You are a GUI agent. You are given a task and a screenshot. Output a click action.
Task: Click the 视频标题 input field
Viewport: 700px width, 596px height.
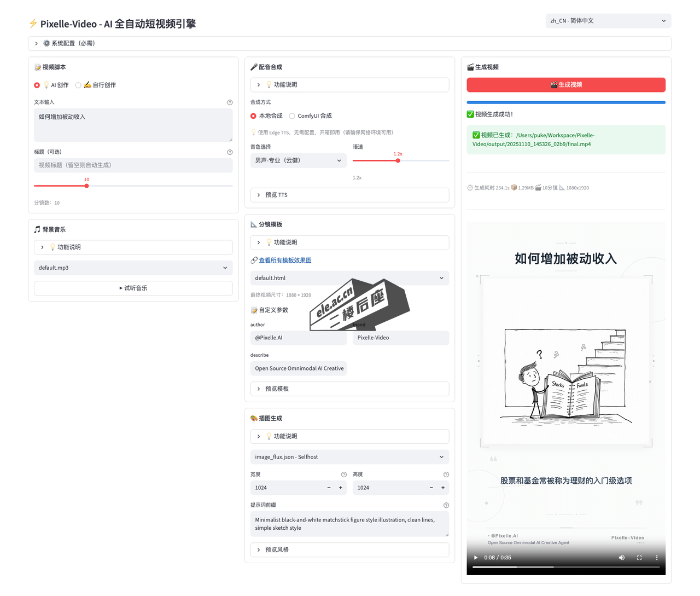[133, 165]
